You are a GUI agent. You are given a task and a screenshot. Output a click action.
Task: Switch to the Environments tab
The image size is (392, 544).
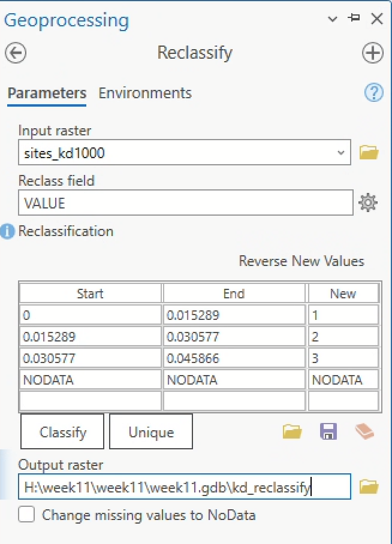click(145, 93)
